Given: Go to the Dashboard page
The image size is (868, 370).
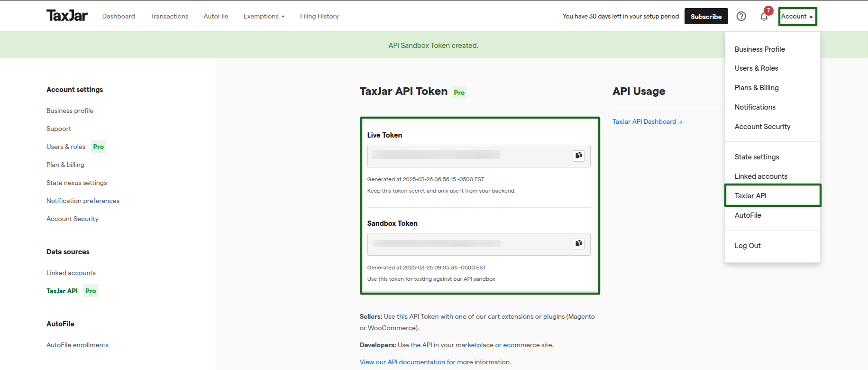Looking at the screenshot, I should pos(119,16).
